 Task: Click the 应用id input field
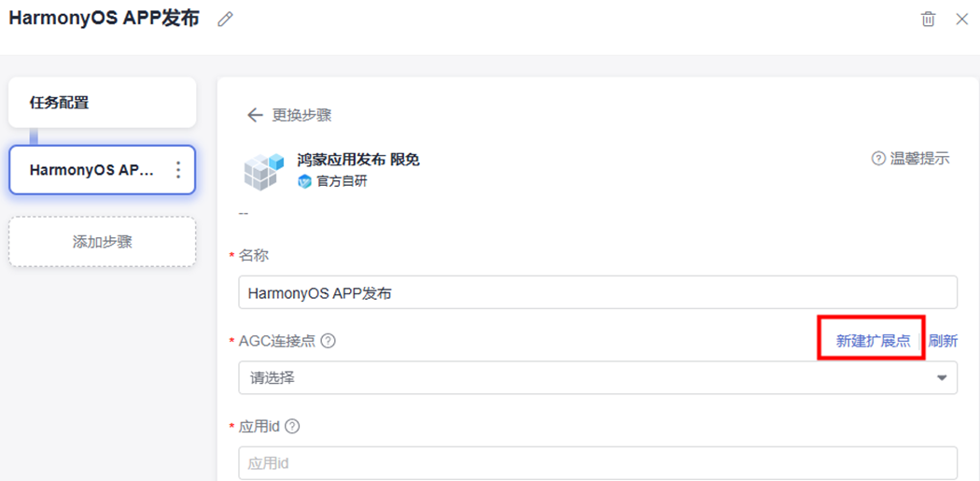pos(597,462)
